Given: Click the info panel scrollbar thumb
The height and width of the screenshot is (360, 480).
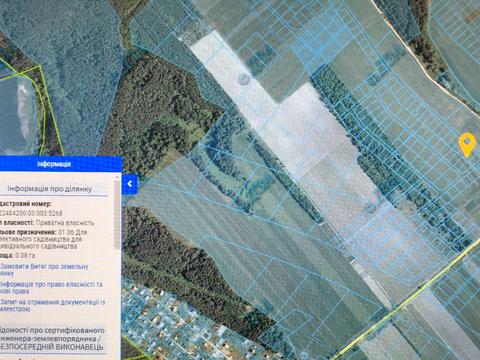Looking at the screenshot, I should tap(117, 214).
